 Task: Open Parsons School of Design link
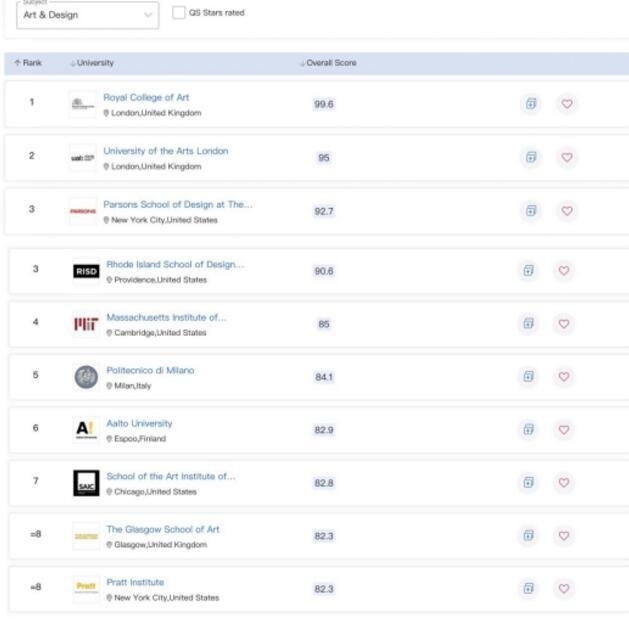point(178,204)
